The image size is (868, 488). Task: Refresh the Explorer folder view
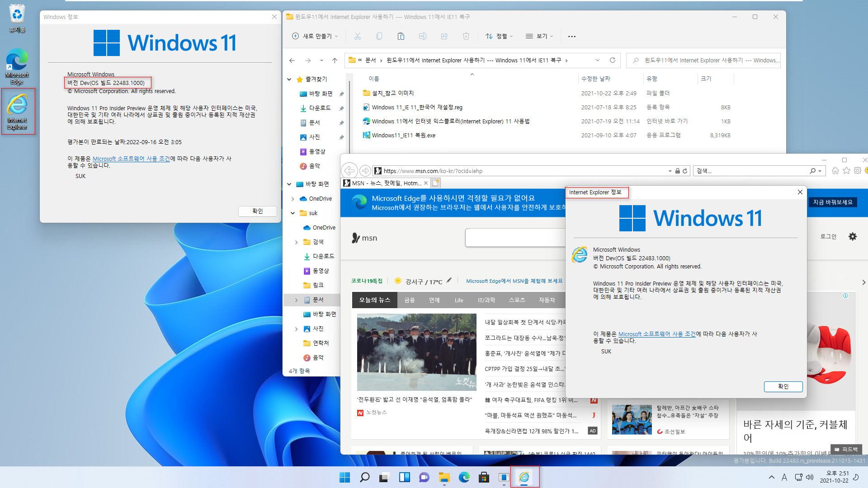pyautogui.click(x=613, y=60)
